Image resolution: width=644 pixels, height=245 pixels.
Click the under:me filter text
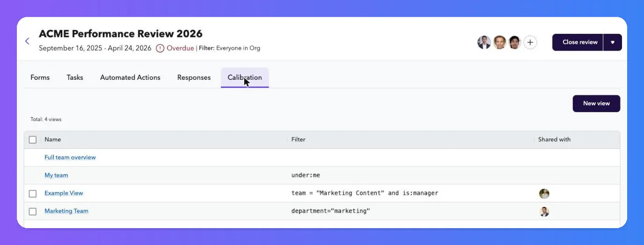pyautogui.click(x=306, y=175)
